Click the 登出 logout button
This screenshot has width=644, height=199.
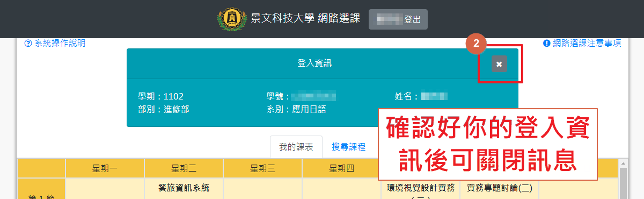coord(398,19)
